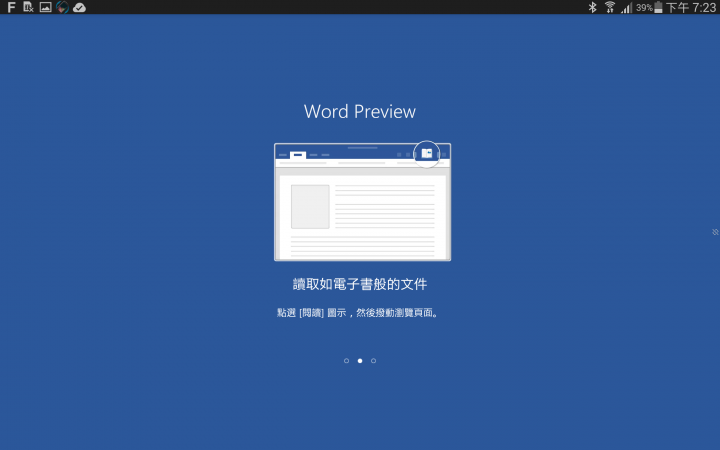This screenshot has width=720, height=450.
Task: Open the cloud checkmark notification icon
Action: click(79, 7)
